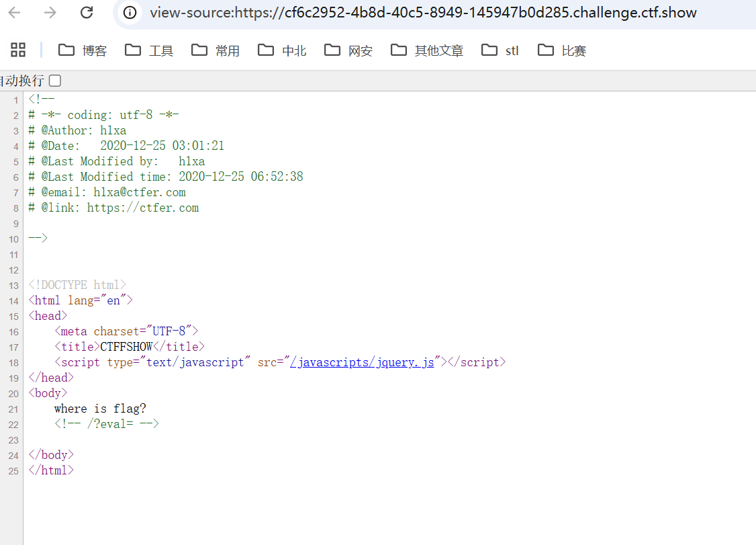Click the '<head>' opening tag line
Viewport: 756px width, 545px height.
click(x=48, y=316)
